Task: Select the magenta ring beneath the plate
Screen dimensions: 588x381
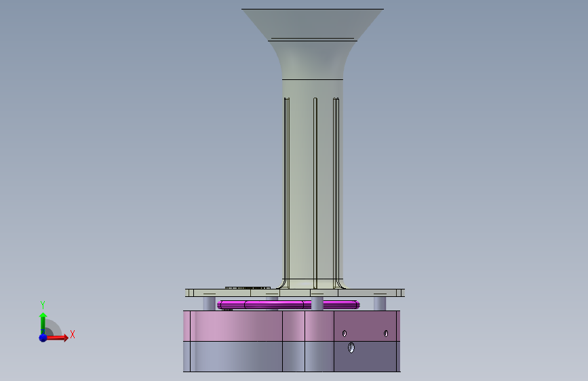Action: (288, 304)
